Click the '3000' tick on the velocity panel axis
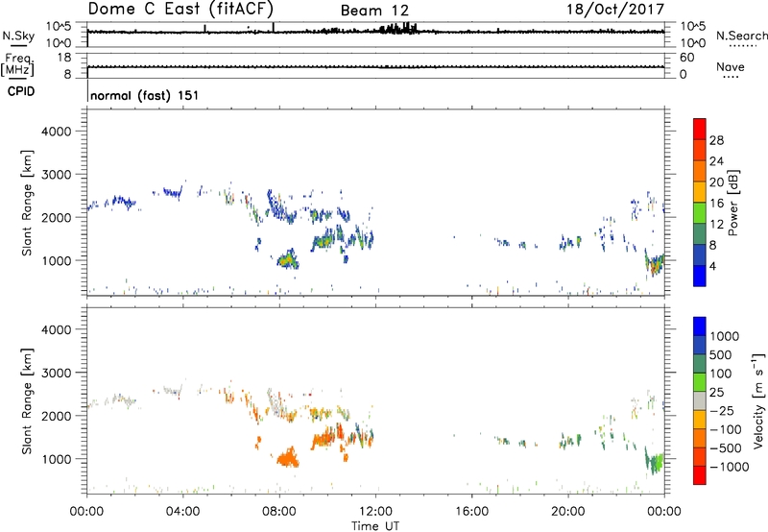This screenshot has height=532, width=768. coord(57,373)
